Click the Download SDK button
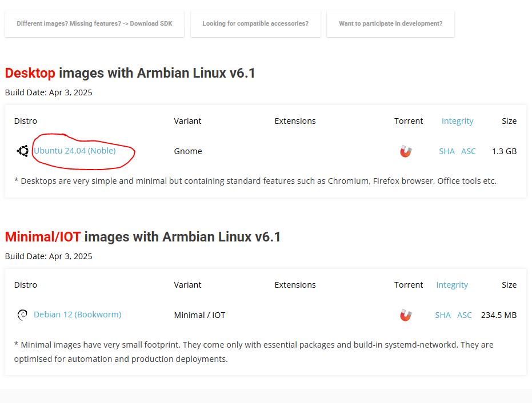 click(94, 23)
